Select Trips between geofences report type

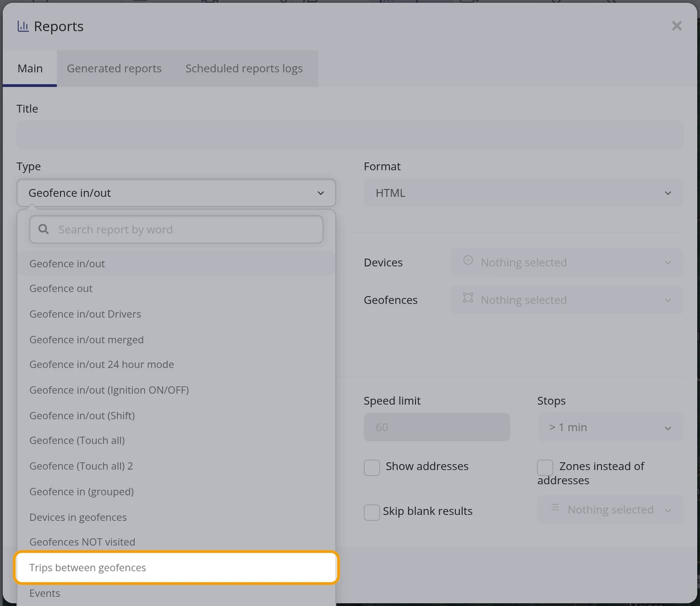(176, 568)
